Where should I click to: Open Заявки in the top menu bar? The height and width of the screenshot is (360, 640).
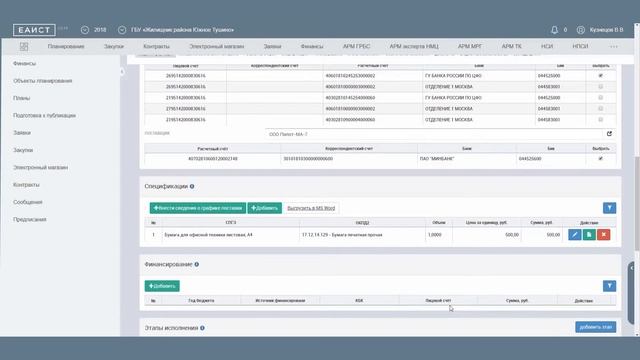pos(272,47)
